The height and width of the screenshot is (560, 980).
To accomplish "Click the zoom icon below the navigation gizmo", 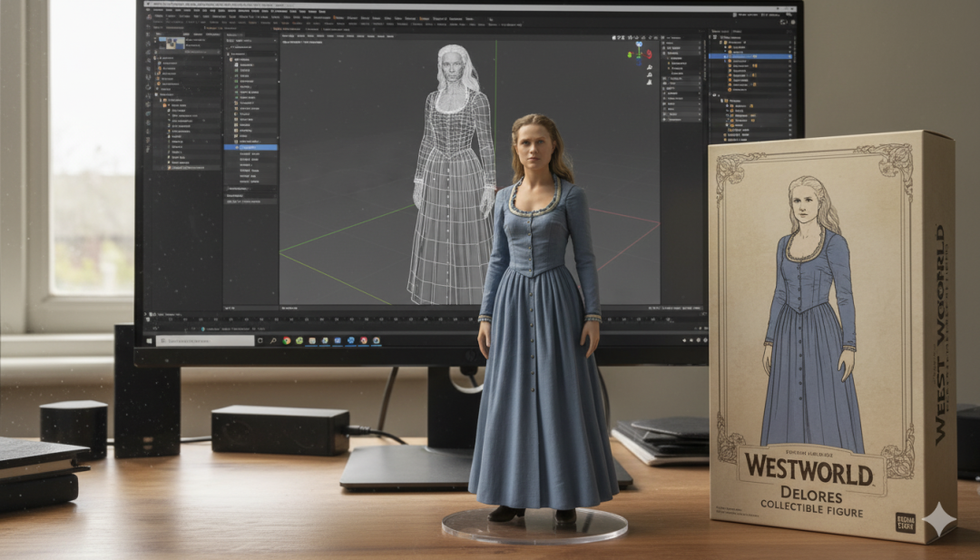I will pyautogui.click(x=650, y=67).
